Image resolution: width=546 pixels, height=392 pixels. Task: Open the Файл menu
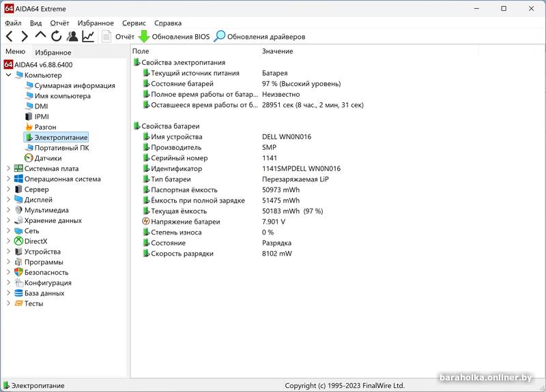click(x=13, y=23)
